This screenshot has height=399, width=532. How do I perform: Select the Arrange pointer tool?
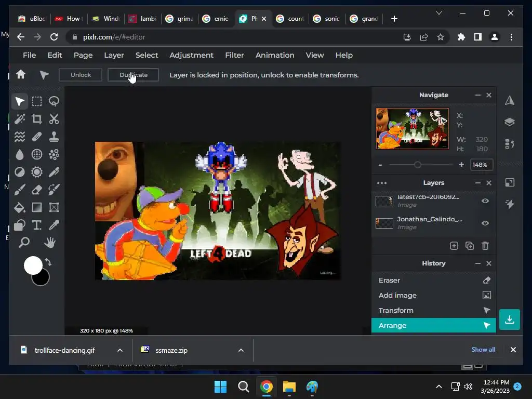pos(20,101)
